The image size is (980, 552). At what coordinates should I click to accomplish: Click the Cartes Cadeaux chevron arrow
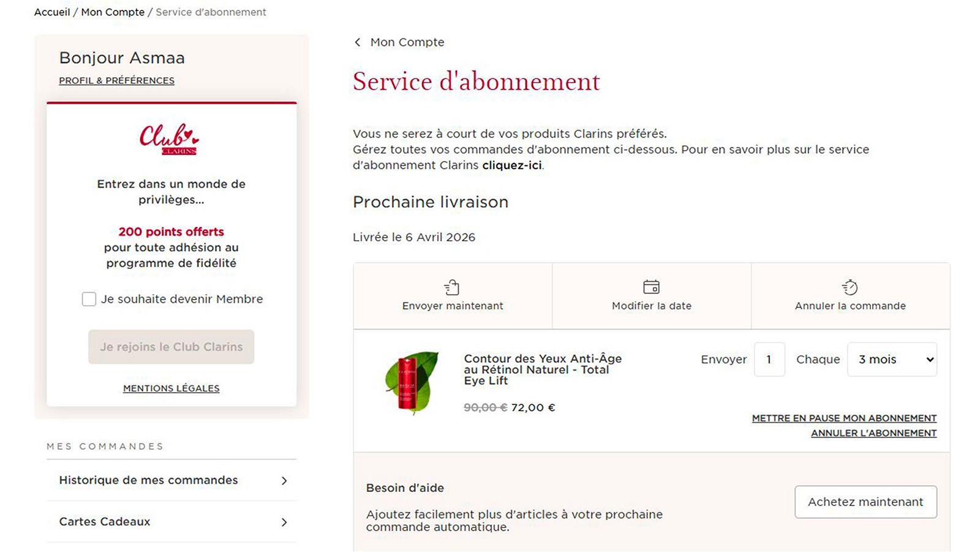point(284,523)
